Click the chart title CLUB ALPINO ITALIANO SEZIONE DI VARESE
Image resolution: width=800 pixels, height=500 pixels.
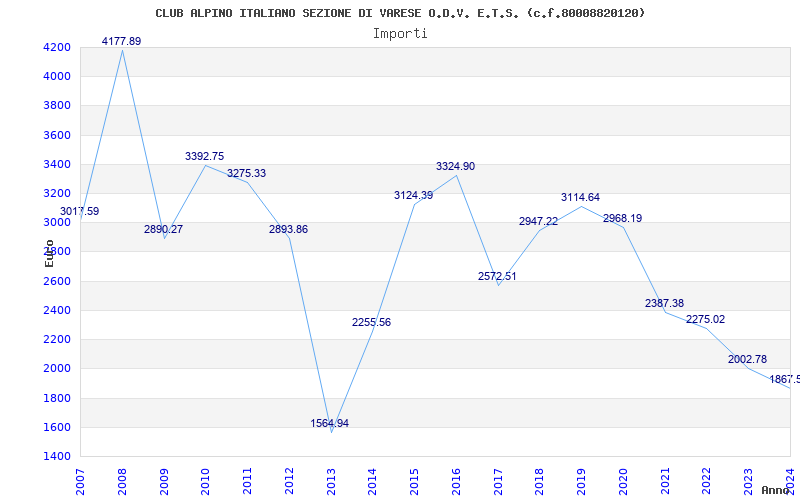(400, 13)
